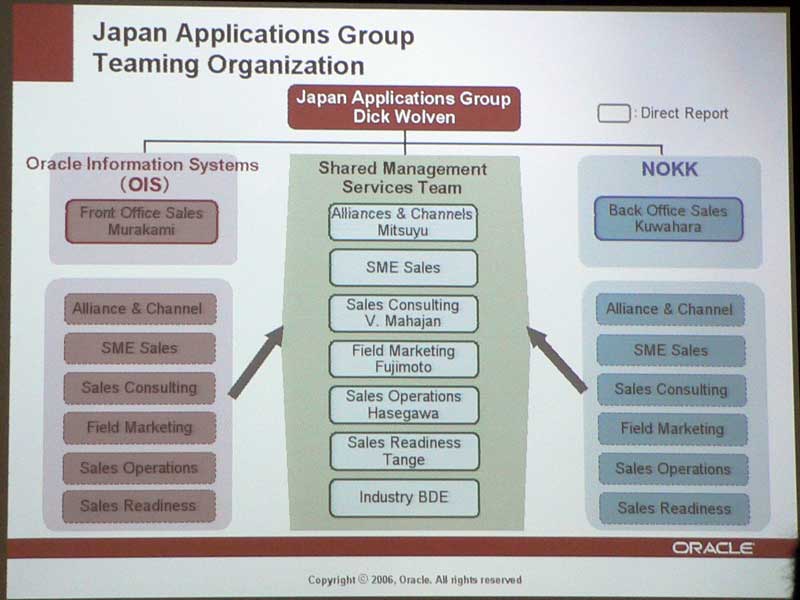The width and height of the screenshot is (800, 600).
Task: Click the Sales Consulting V. Mahajan box
Action: pos(403,313)
